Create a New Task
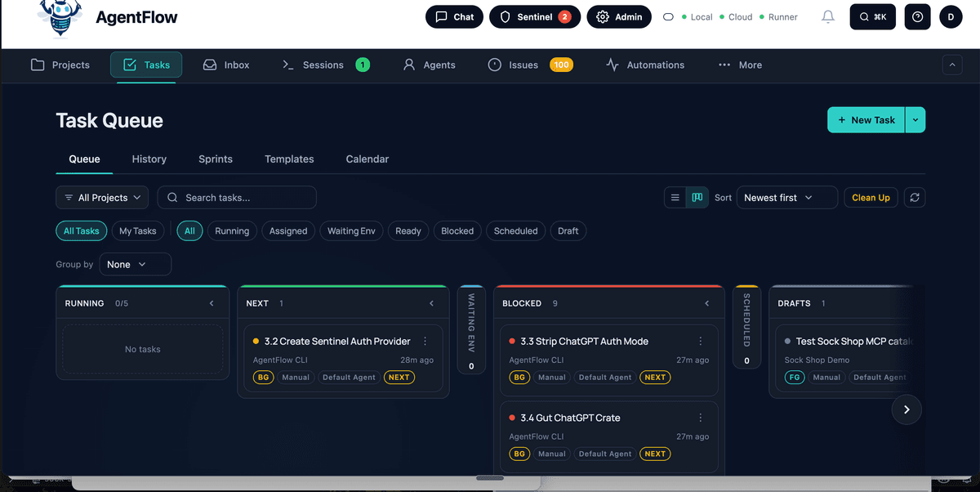 point(865,119)
